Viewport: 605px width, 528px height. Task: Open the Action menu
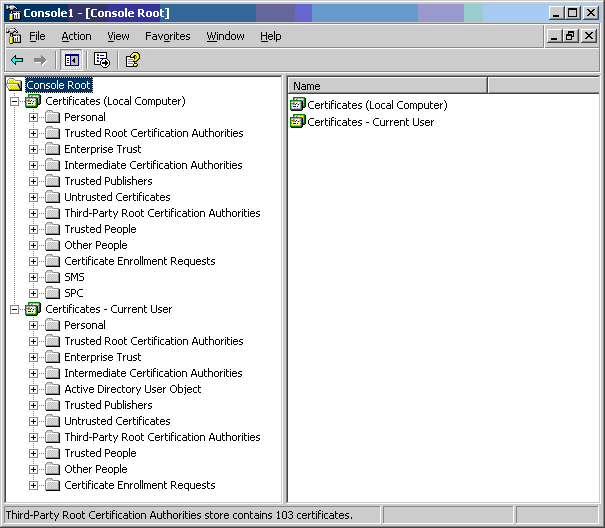pyautogui.click(x=76, y=36)
